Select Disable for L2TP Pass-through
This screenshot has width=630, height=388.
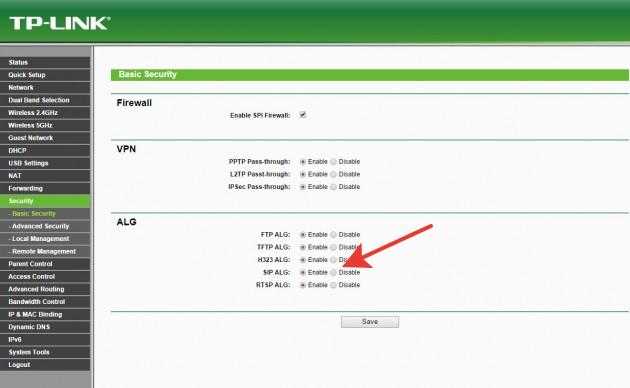point(333,174)
